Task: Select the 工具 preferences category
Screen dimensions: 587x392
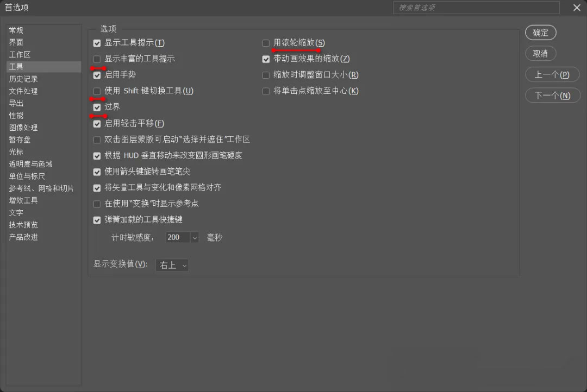Action: click(44, 67)
